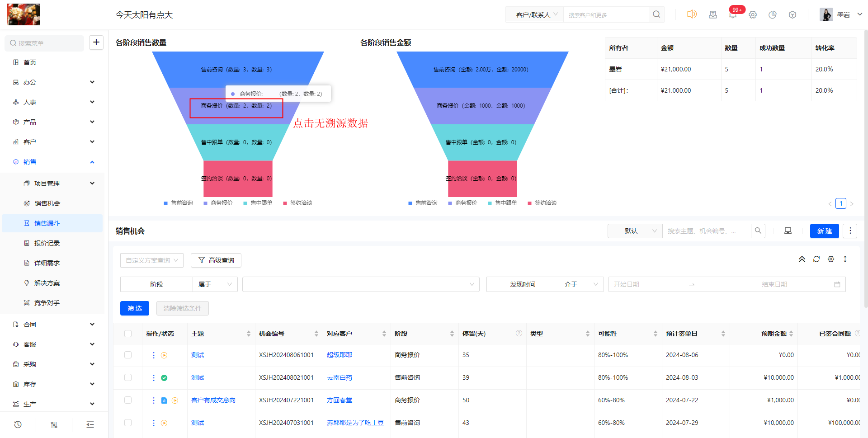The width and height of the screenshot is (868, 438).
Task: Click the 筛选 button
Action: pos(135,308)
